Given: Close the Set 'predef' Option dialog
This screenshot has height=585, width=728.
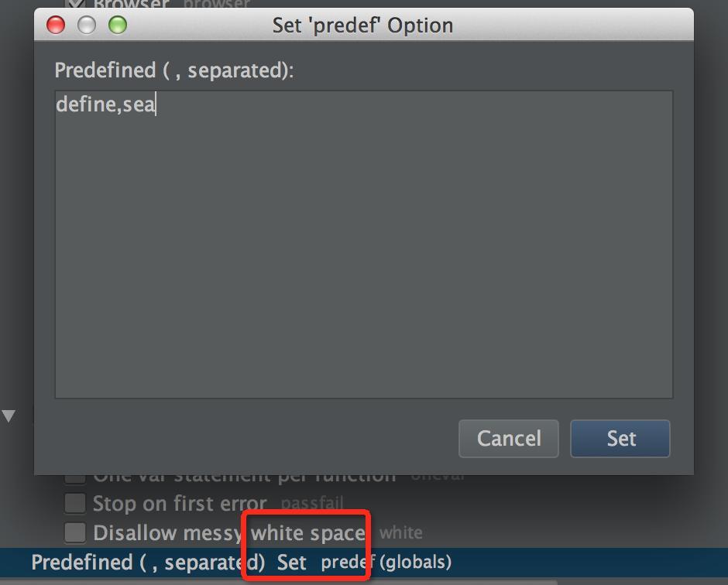Looking at the screenshot, I should [56, 25].
